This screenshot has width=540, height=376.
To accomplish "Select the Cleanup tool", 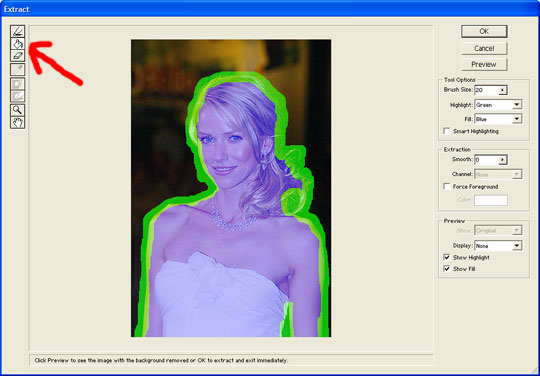I will 18,84.
